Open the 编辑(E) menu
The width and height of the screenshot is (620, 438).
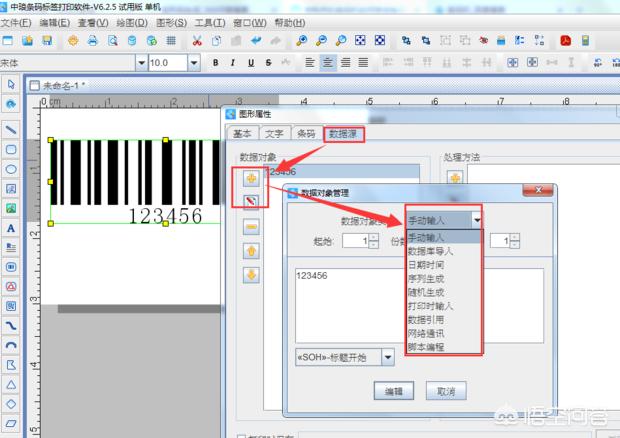[55, 23]
